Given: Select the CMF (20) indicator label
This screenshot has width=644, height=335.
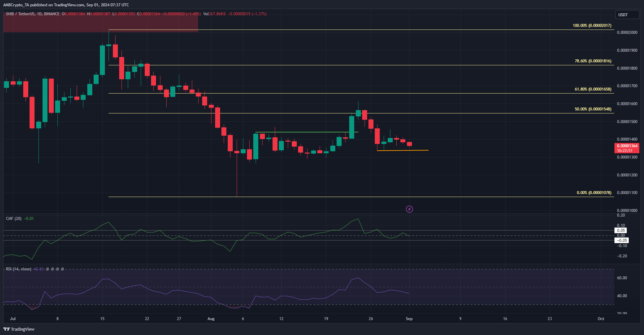Looking at the screenshot, I should (x=14, y=219).
